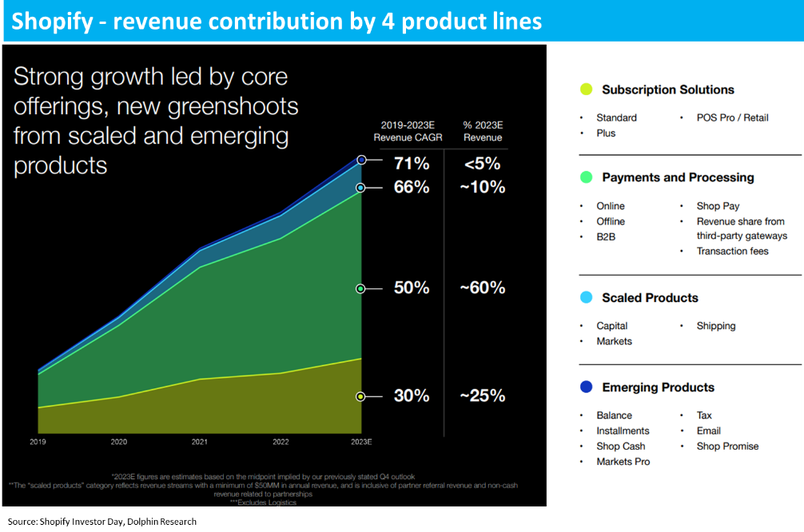Select the chart marker next to 30%
The height and width of the screenshot is (532, 804).
pyautogui.click(x=360, y=397)
